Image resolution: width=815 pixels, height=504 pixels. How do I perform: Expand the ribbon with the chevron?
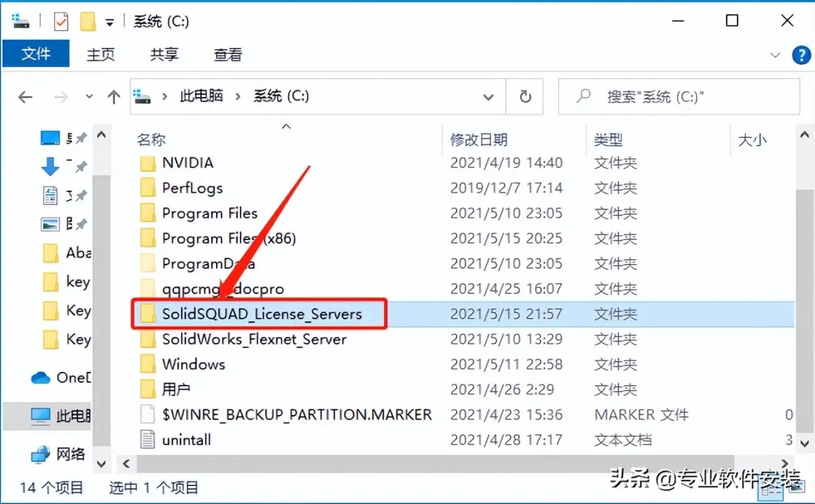point(775,55)
